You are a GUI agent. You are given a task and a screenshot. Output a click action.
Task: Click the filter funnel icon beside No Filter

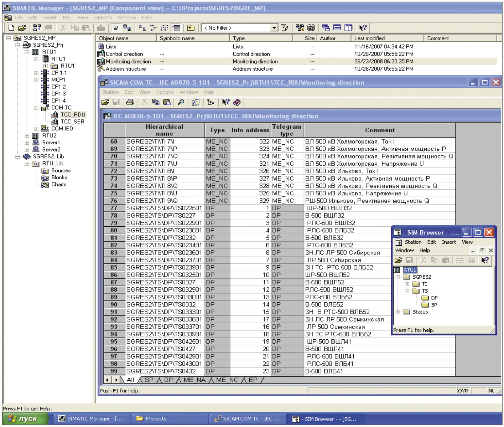pyautogui.click(x=285, y=28)
